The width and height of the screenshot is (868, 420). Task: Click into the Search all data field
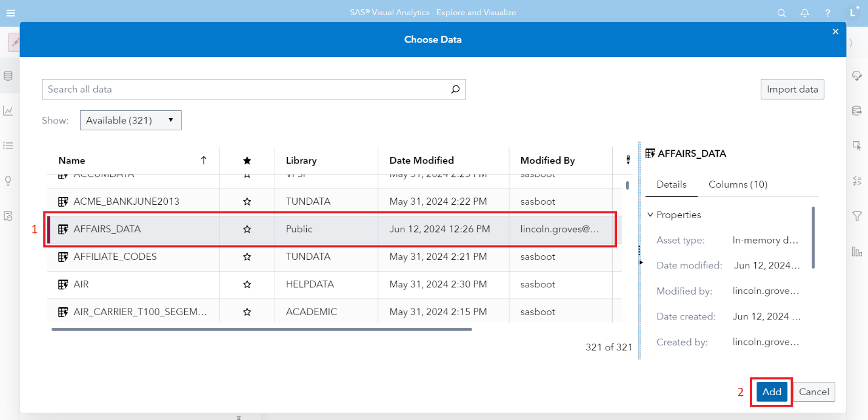coord(242,89)
